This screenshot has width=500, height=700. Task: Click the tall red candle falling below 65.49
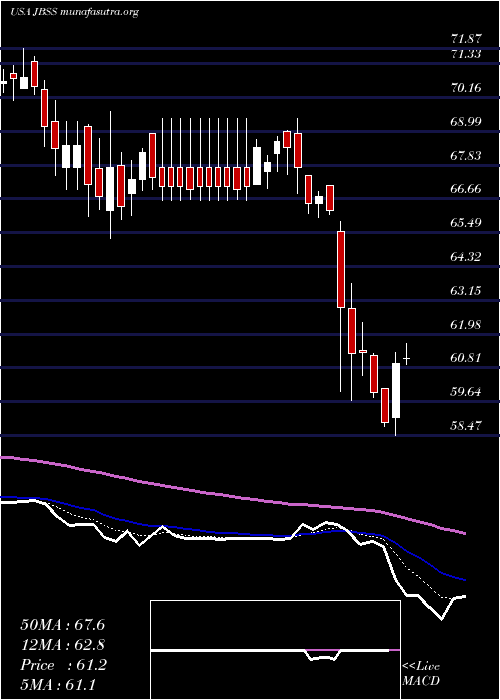[x=341, y=269]
